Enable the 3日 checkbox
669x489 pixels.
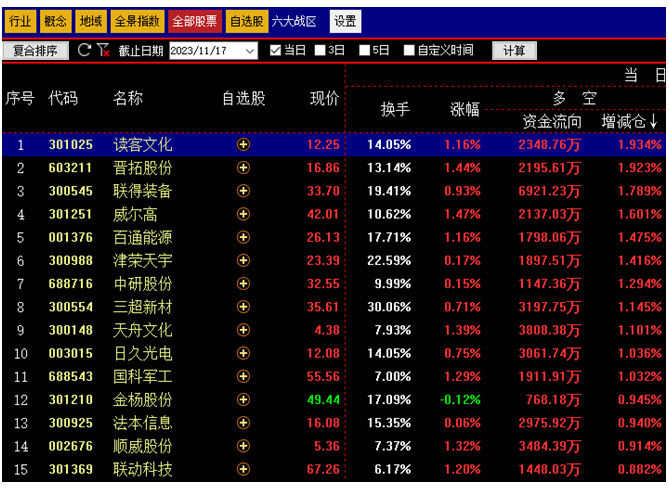pyautogui.click(x=320, y=50)
